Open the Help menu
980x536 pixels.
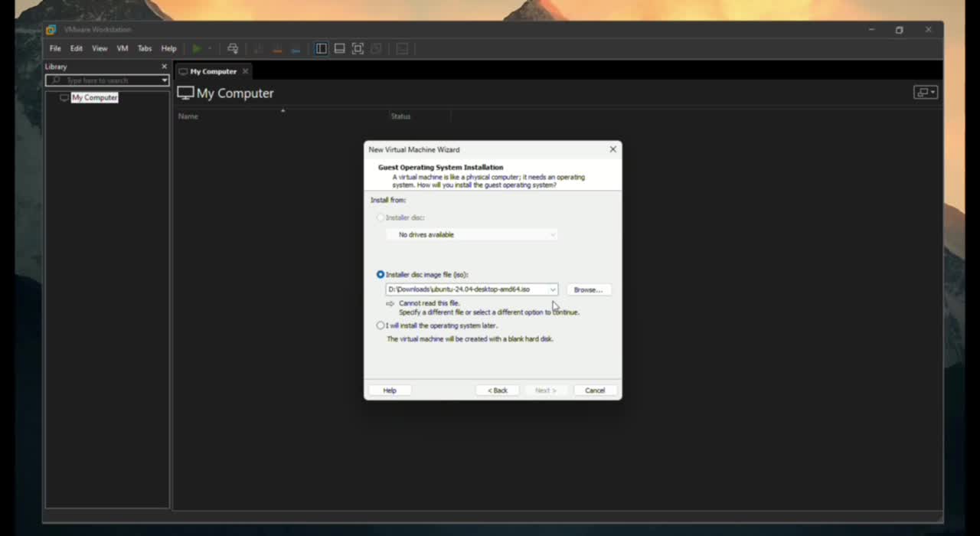168,48
